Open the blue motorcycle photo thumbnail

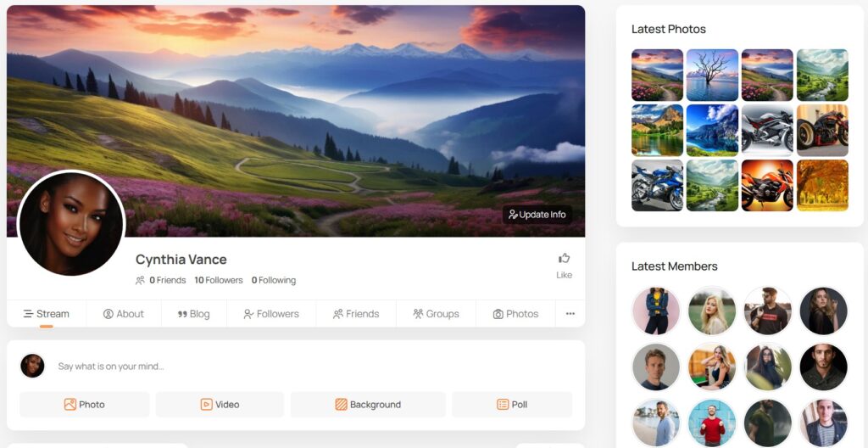coord(657,186)
